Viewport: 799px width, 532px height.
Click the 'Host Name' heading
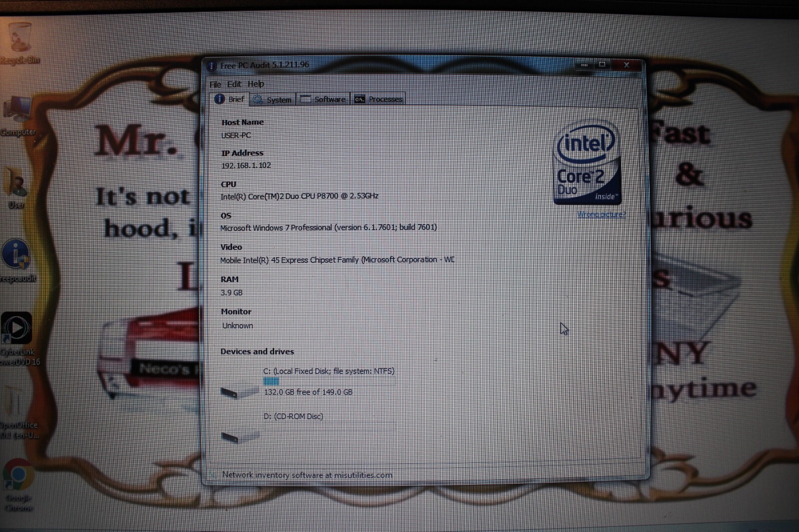point(243,122)
